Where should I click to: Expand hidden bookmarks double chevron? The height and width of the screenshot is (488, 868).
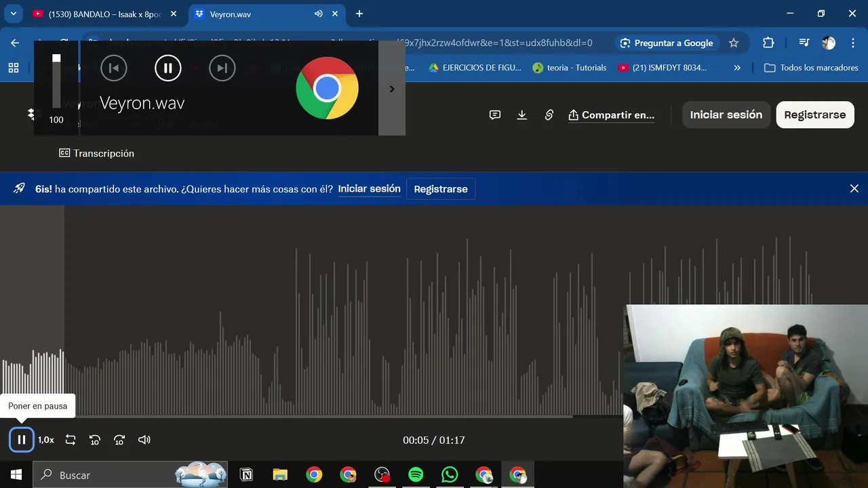[x=737, y=68]
